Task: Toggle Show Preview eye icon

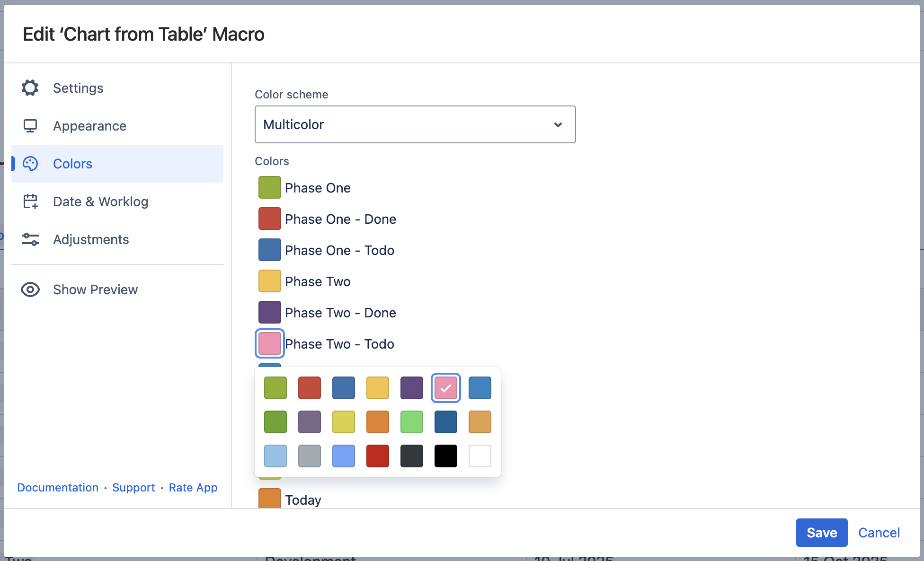Action: pyautogui.click(x=30, y=289)
